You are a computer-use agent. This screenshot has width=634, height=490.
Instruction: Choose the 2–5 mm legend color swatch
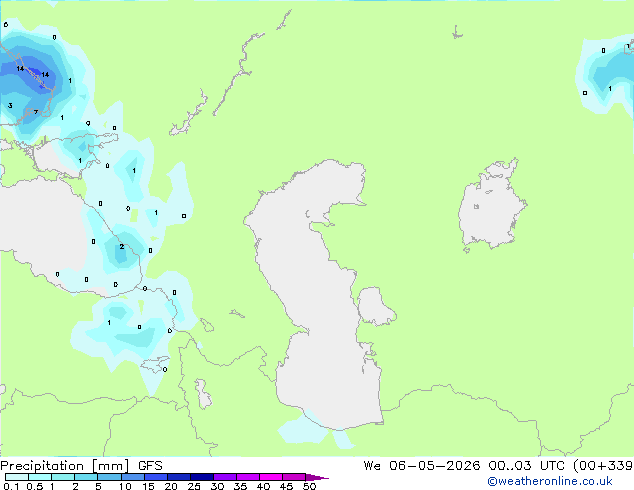click(x=86, y=477)
